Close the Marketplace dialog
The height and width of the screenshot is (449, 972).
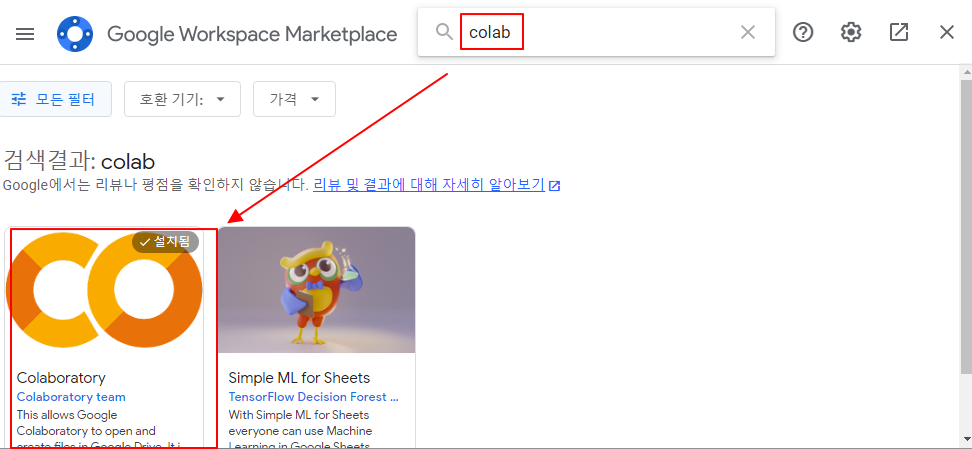pos(947,32)
